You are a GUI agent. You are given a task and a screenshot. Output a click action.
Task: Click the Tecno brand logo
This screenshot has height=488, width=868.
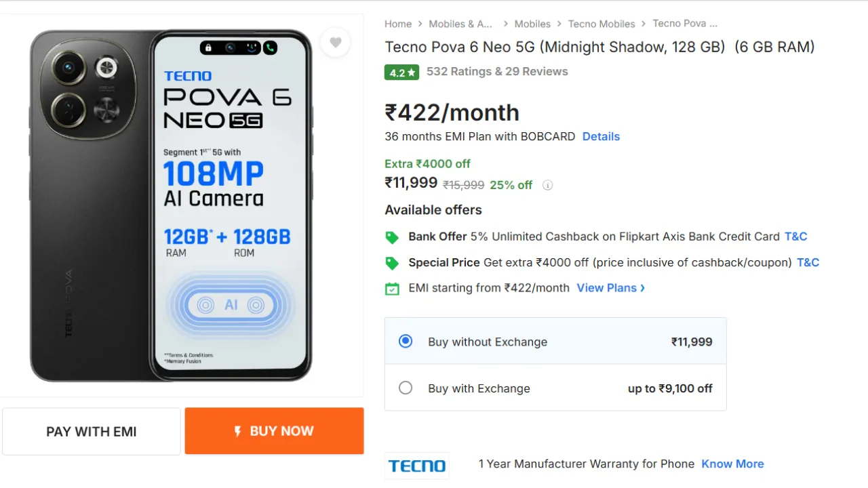tap(417, 466)
